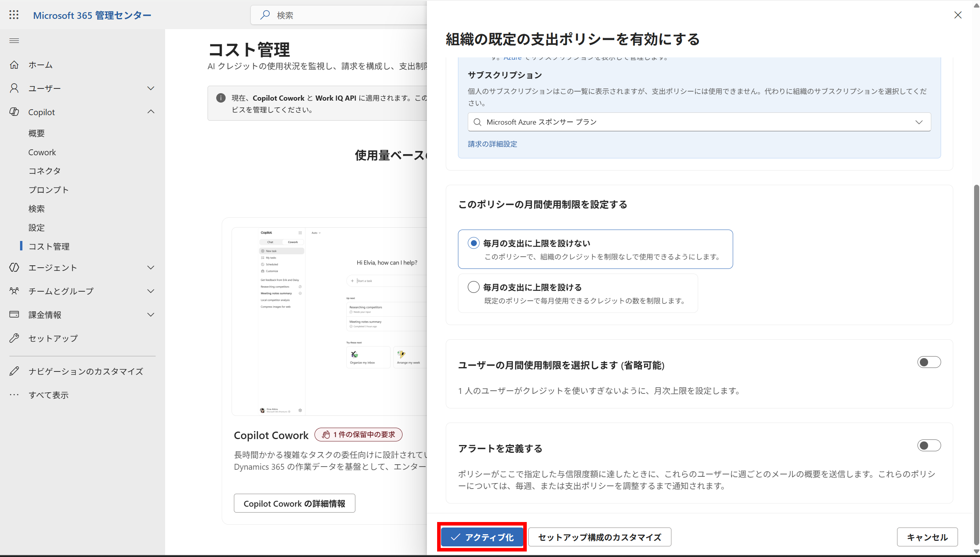
Task: Click セットアップ構成のカスタマイズ button
Action: pos(599,537)
